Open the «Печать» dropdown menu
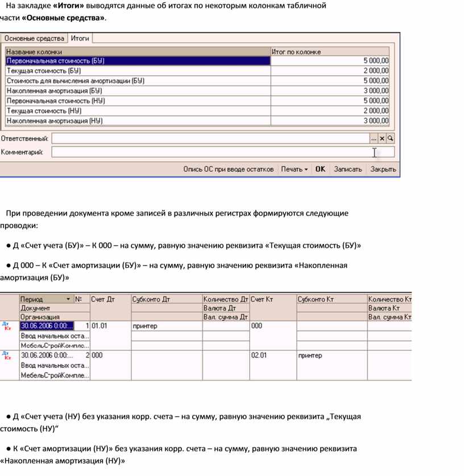This screenshot has height=476, width=464. (x=294, y=169)
